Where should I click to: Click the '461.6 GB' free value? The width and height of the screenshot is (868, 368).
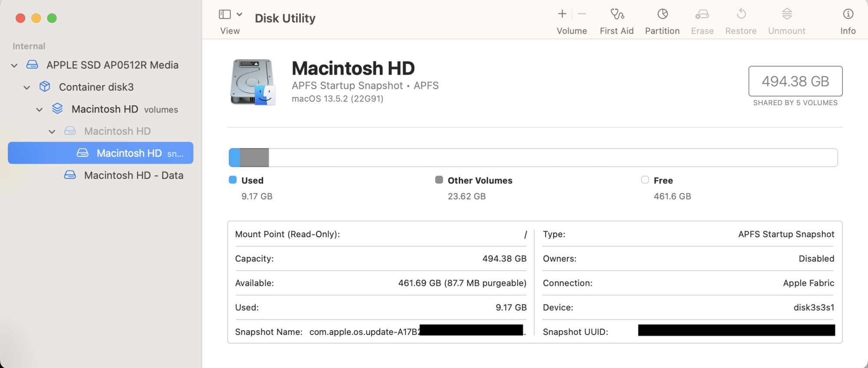click(672, 196)
